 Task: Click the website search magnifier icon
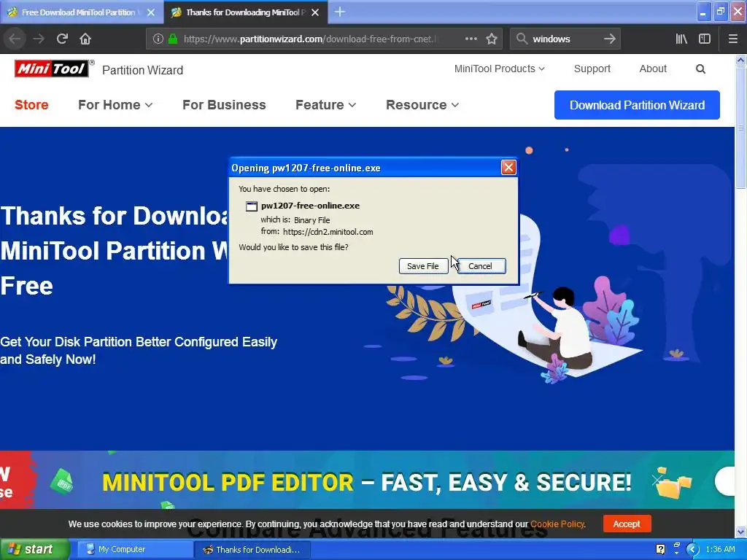click(x=700, y=69)
